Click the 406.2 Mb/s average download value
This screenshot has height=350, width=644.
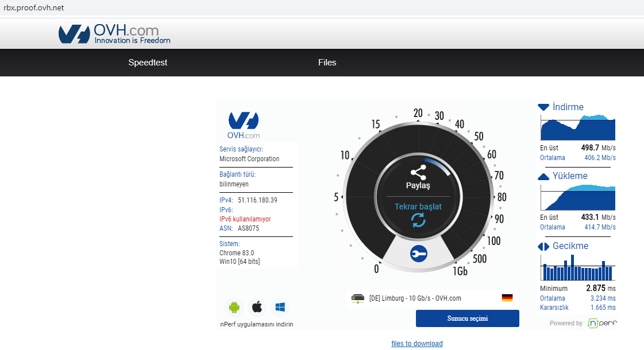click(x=600, y=158)
